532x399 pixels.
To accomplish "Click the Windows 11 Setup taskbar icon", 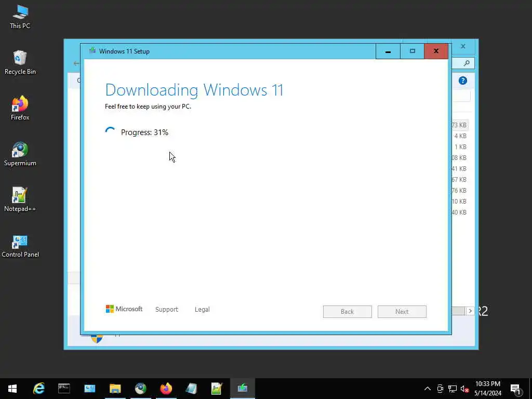I will click(242, 389).
